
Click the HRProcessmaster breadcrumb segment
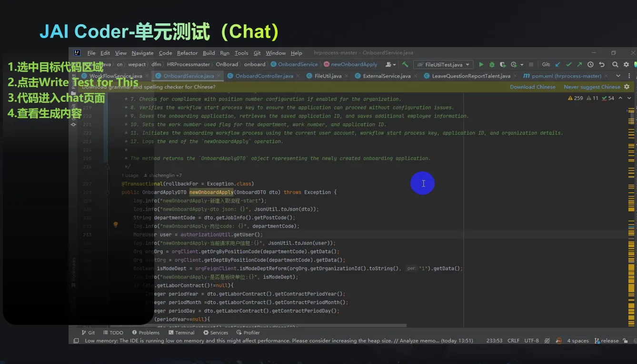point(189,64)
